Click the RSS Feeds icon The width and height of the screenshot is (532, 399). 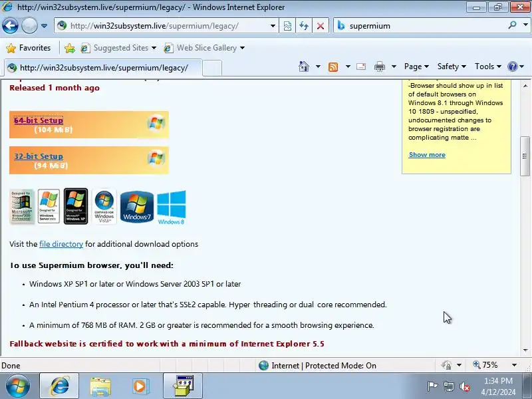(333, 67)
